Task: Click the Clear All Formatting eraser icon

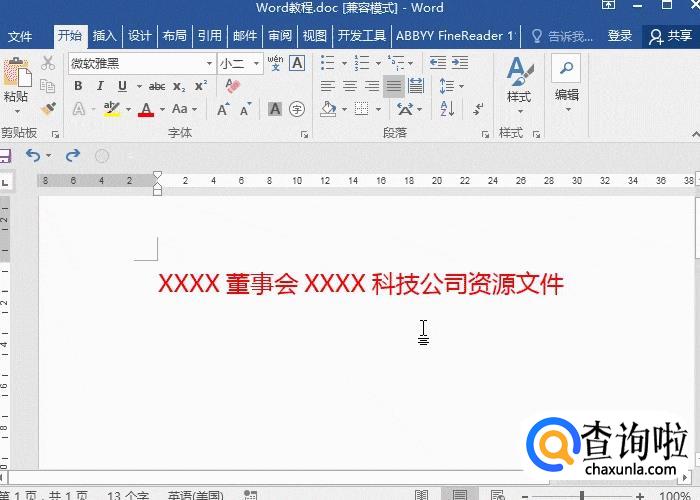Action: [233, 86]
